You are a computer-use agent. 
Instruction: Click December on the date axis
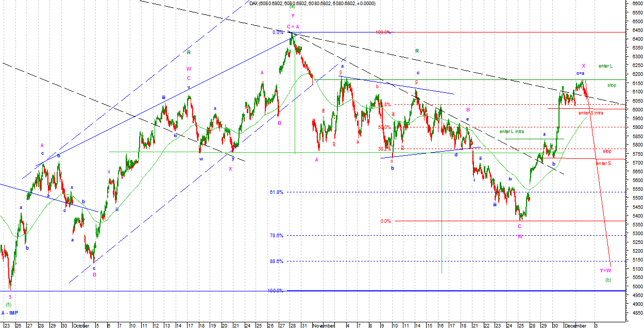point(575,325)
